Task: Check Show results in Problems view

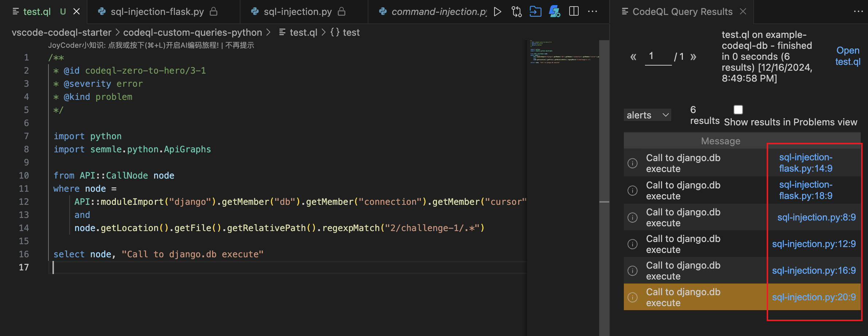Action: click(738, 109)
